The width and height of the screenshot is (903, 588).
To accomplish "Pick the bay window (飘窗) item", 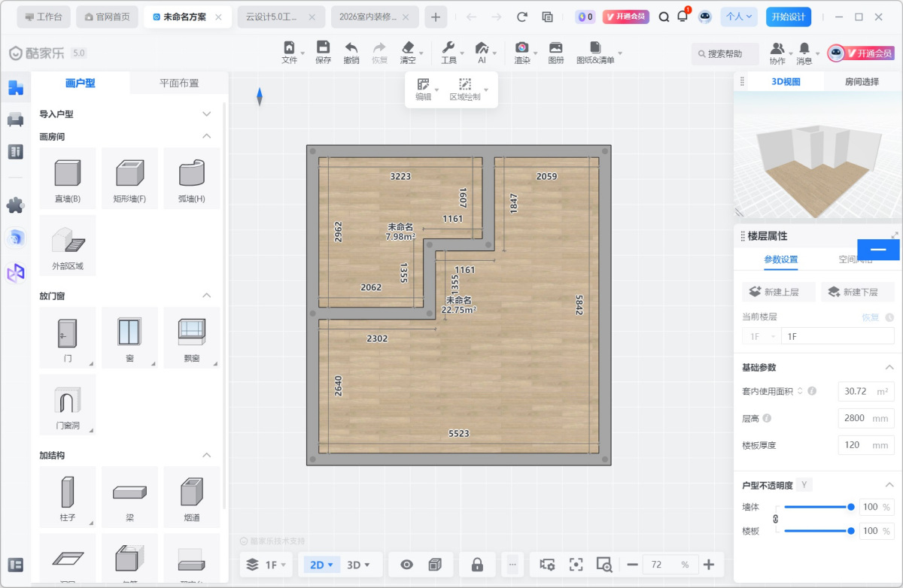I will coord(191,336).
